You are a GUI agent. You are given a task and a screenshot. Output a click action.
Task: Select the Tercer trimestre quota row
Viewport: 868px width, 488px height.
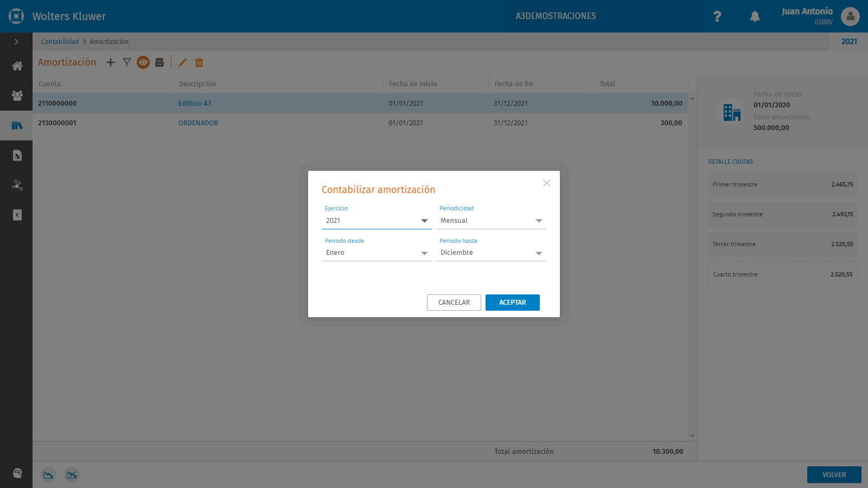[x=783, y=245]
